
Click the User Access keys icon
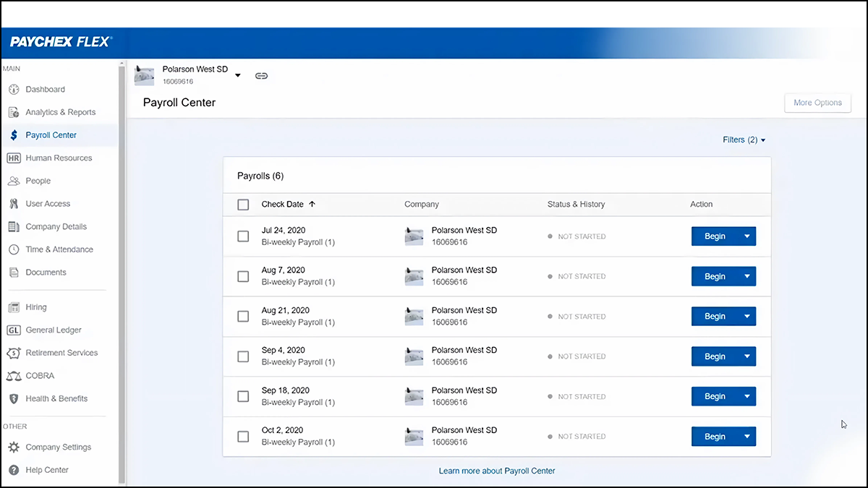click(13, 204)
